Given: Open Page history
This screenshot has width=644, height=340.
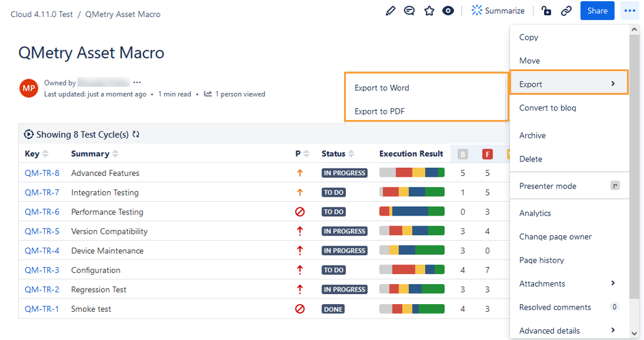Looking at the screenshot, I should (x=569, y=260).
